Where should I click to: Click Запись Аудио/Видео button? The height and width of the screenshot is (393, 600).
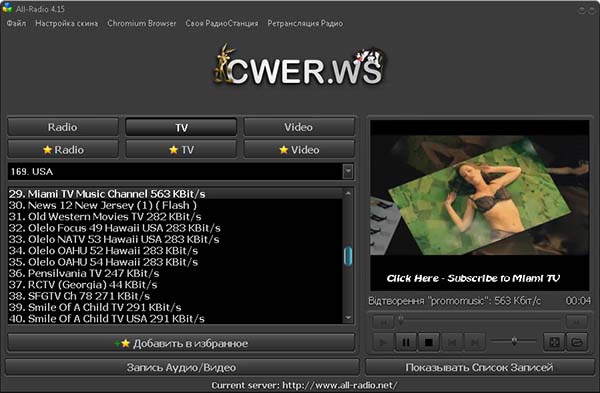(x=182, y=367)
